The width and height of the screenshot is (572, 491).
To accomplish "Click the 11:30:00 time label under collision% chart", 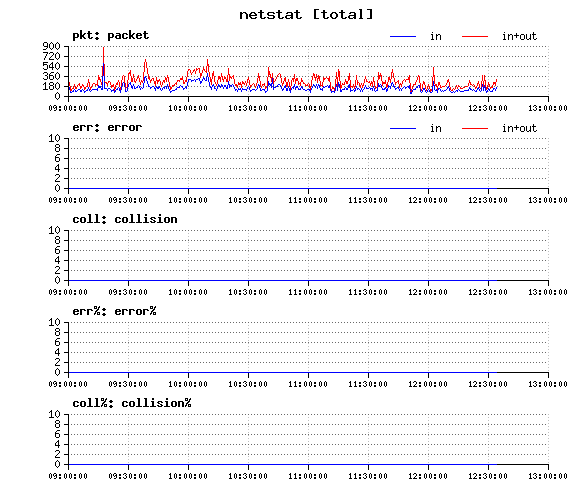I will pyautogui.click(x=368, y=476).
